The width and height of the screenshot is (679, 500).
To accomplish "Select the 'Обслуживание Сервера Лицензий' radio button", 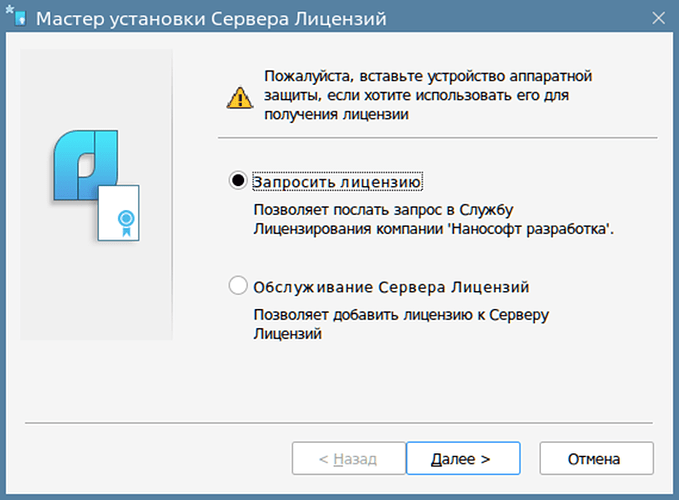I will 238,286.
